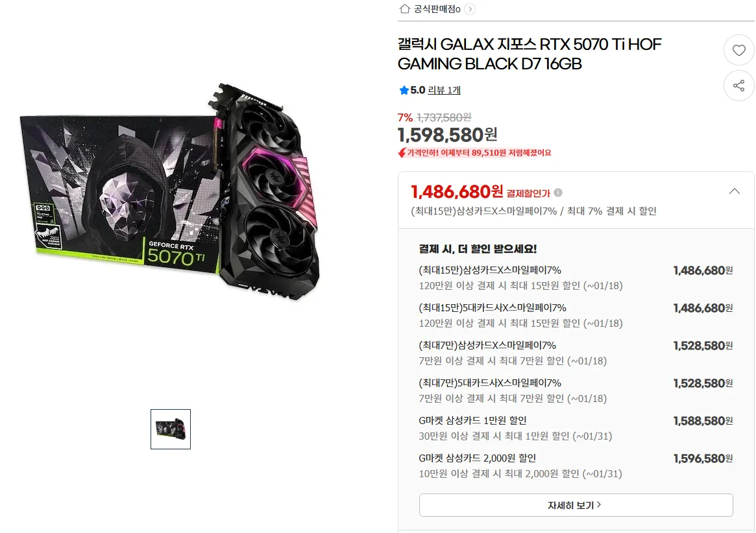Click the home icon beside 공식판매점
756x533 pixels.
point(404,8)
